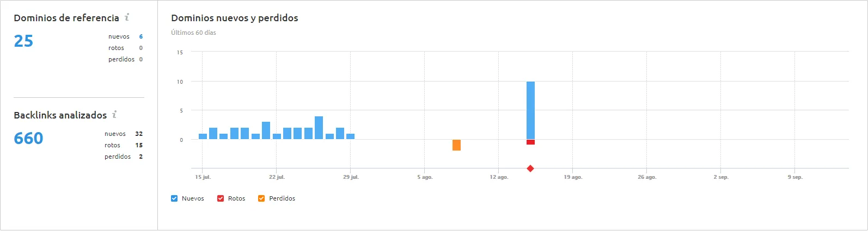Select perdidos count under Dominios de referencia
The image size is (868, 231).
pos(140,59)
